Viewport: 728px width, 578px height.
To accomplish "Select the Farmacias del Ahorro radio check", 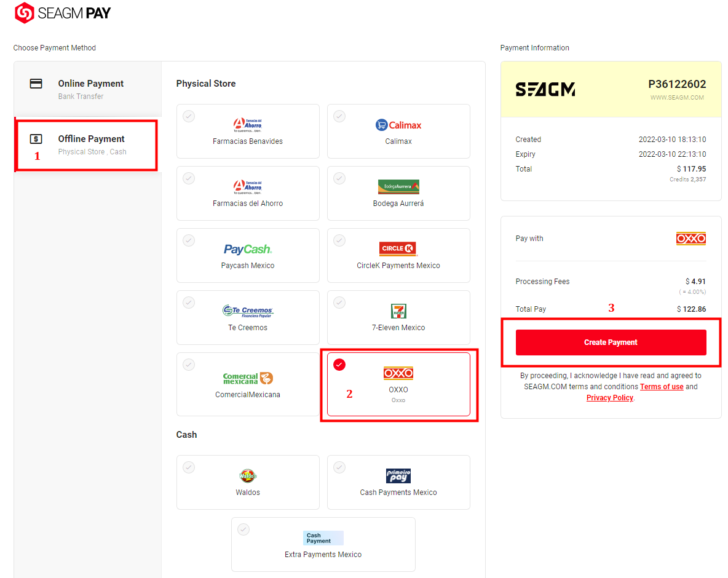I will point(189,178).
